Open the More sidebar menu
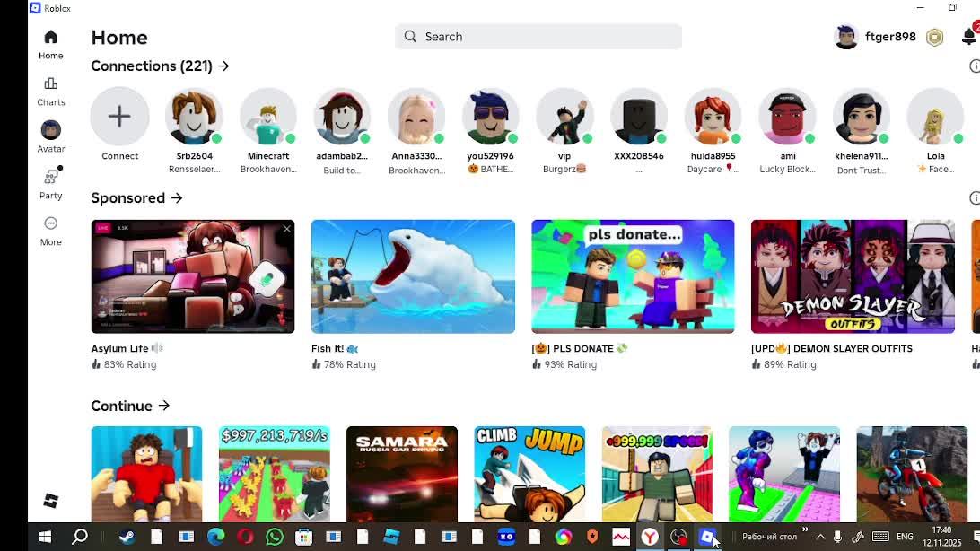 click(x=50, y=232)
